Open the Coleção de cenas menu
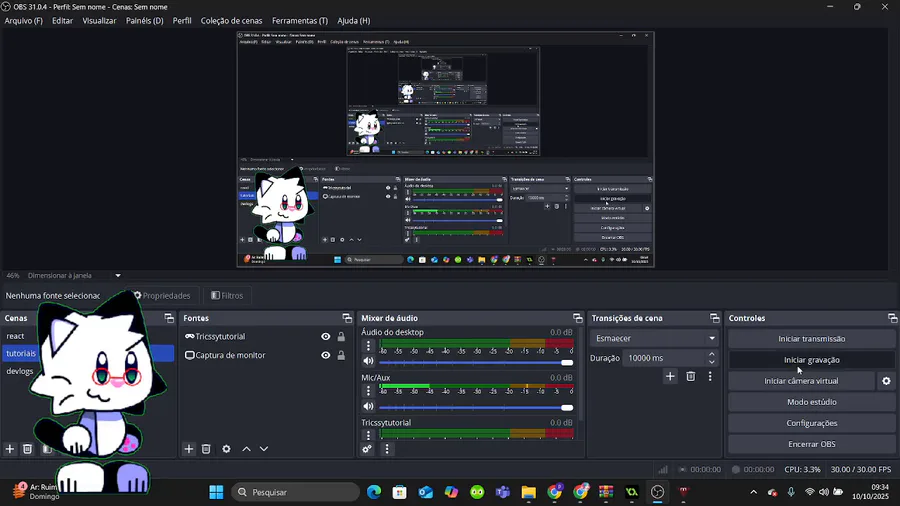 tap(231, 21)
